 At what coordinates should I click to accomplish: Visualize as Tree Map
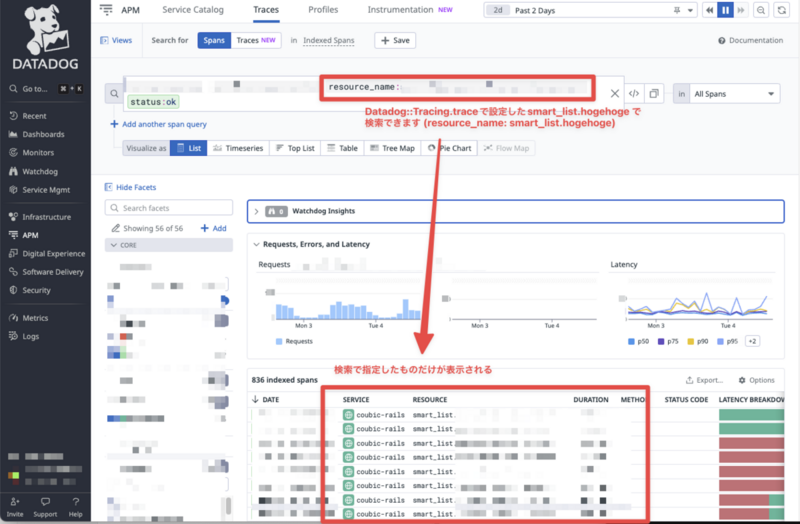[392, 148]
